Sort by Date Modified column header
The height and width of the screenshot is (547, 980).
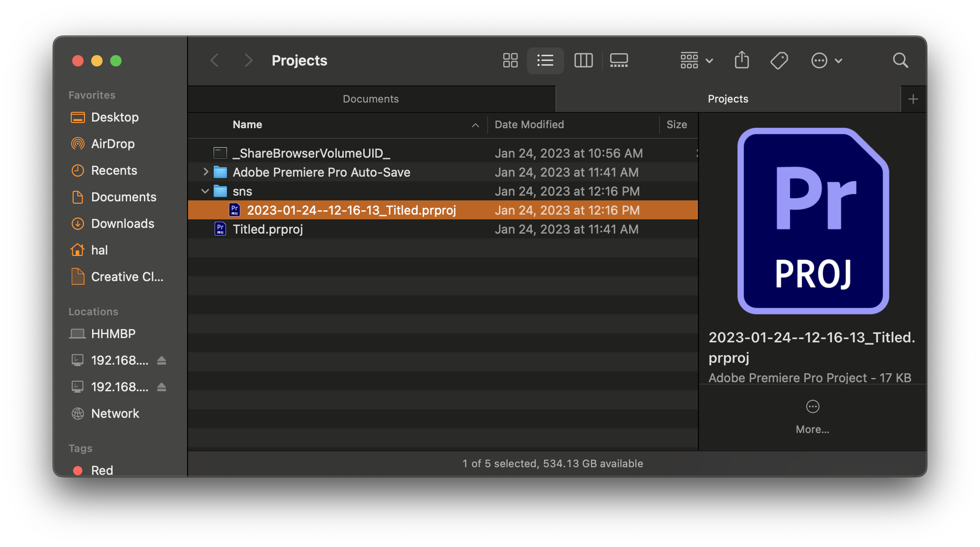529,124
